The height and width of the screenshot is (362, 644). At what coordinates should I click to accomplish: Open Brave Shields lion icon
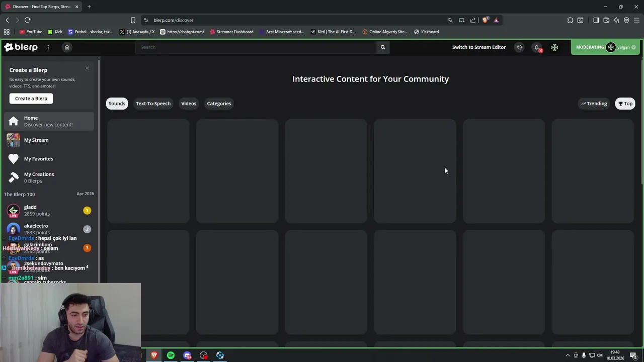(485, 20)
